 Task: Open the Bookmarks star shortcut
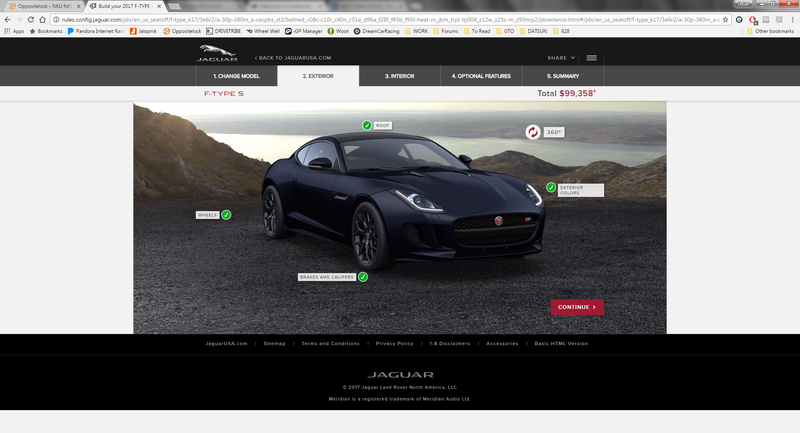[45, 31]
